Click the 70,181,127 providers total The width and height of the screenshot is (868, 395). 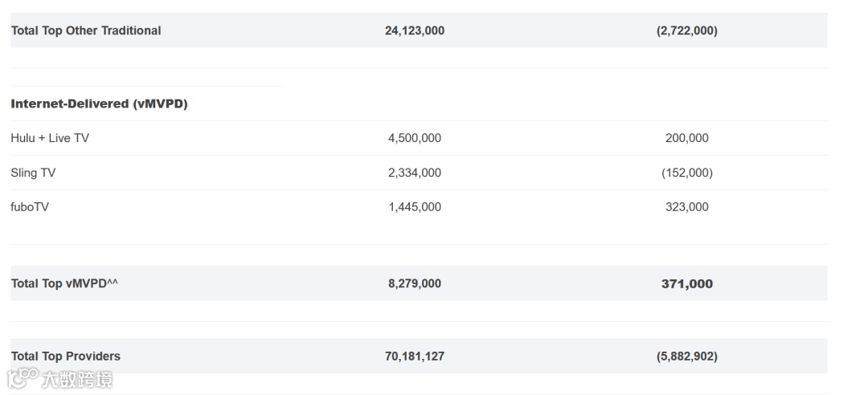pyautogui.click(x=415, y=356)
